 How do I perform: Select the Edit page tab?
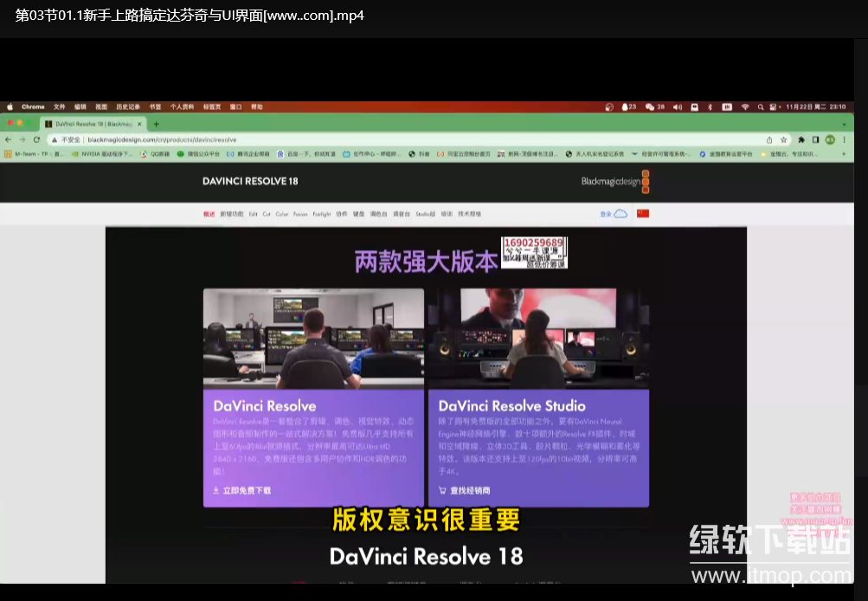[253, 214]
